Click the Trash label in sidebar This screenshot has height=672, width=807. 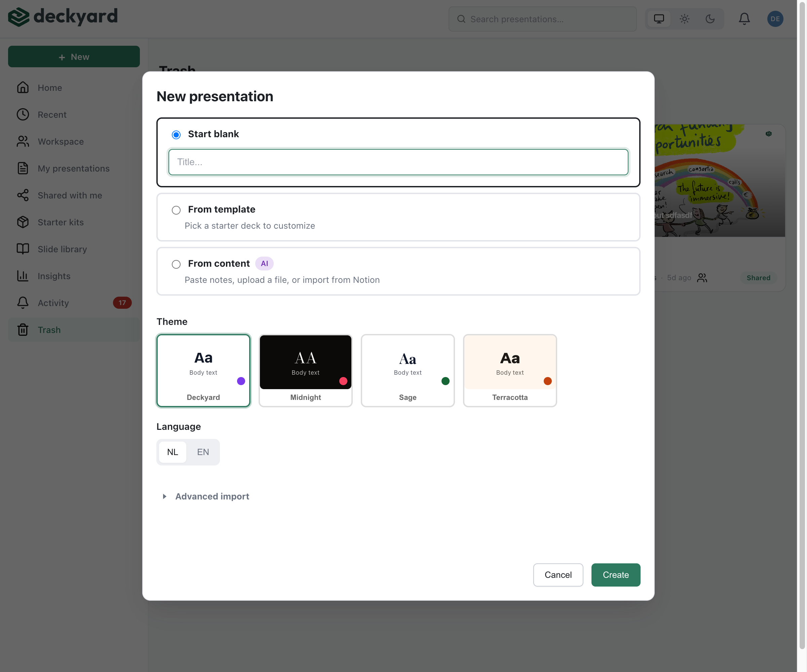49,330
